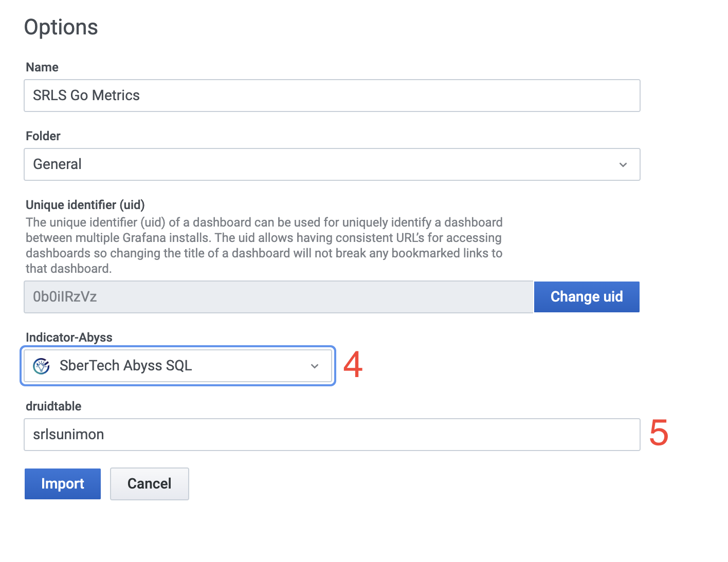Open the SberTech Abyss SQL datasource dropdown
This screenshot has width=728, height=562.
coord(177,366)
